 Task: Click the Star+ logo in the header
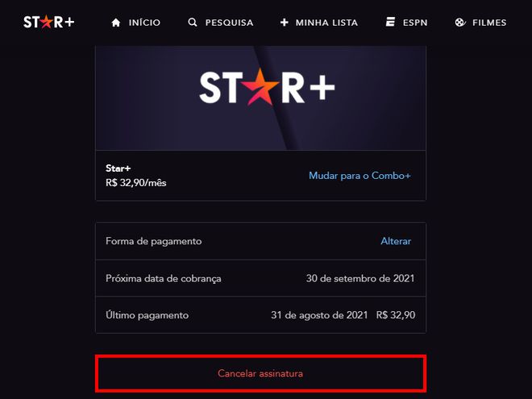pyautogui.click(x=49, y=22)
